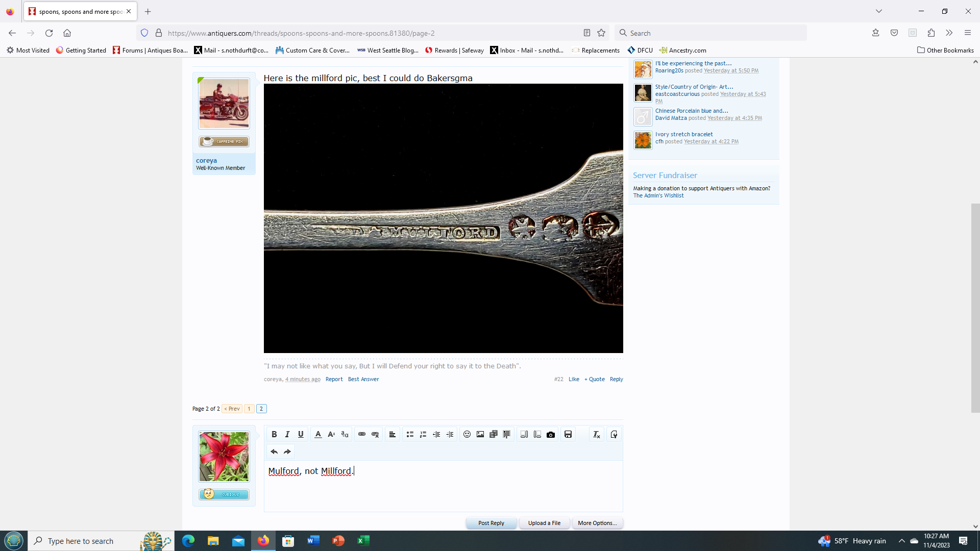
Task: Open The Admin's Wishlist link
Action: (658, 195)
